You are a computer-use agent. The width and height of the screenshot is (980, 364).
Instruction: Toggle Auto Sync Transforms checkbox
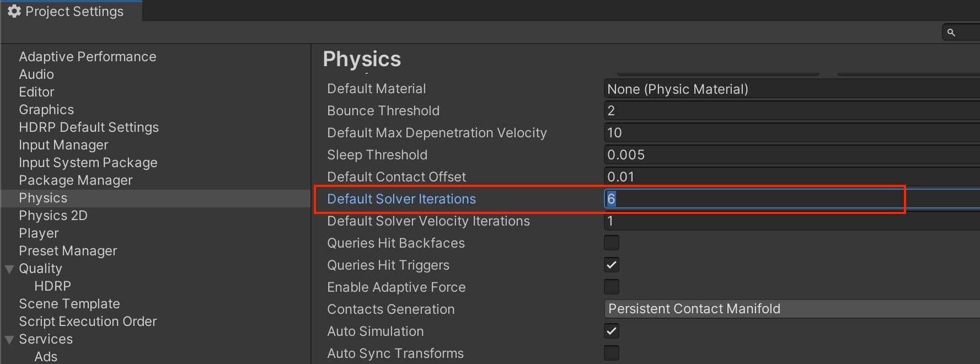coord(611,353)
